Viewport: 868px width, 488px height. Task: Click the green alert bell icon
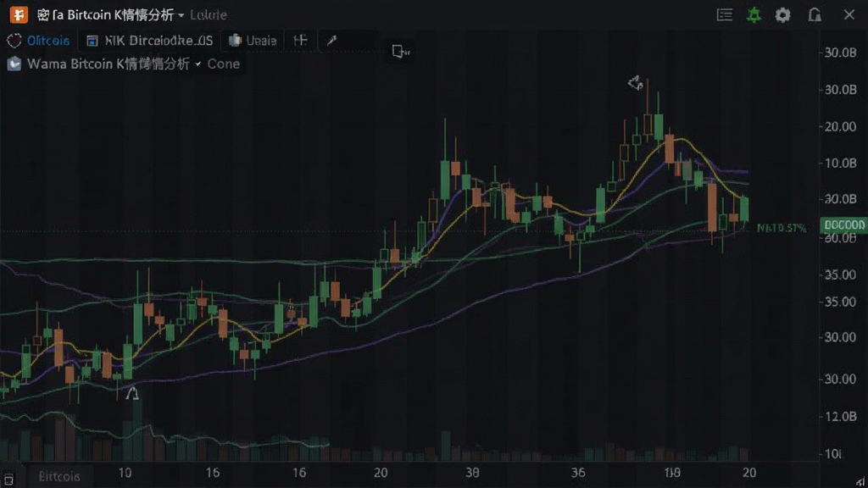(754, 15)
